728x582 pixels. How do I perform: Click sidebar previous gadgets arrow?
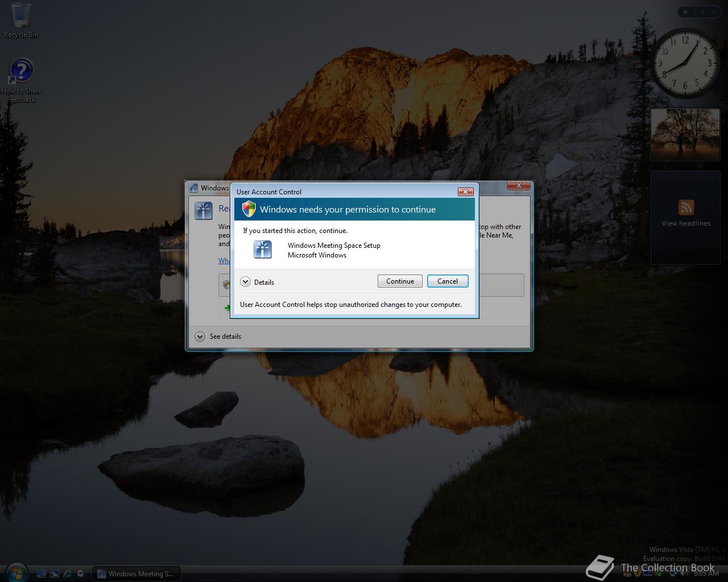pyautogui.click(x=702, y=12)
